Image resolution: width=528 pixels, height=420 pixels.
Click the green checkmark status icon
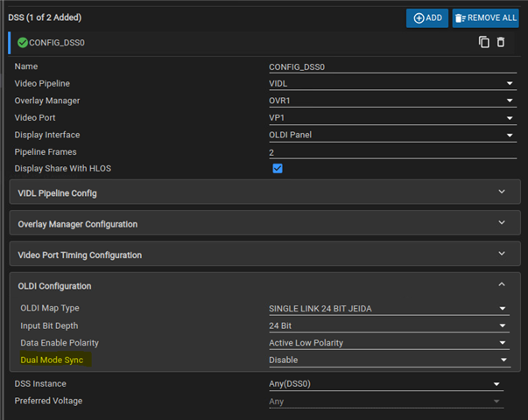pyautogui.click(x=23, y=43)
